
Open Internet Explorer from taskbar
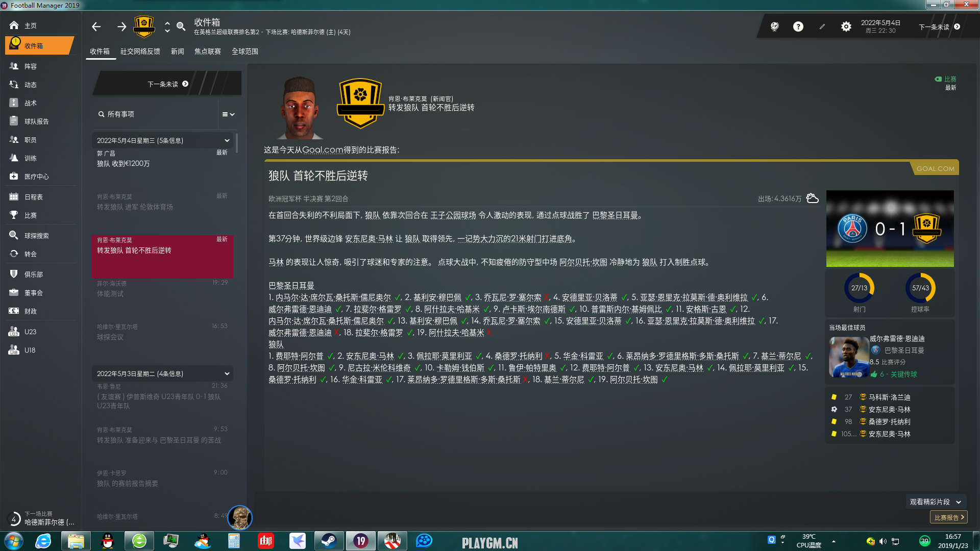[43, 541]
